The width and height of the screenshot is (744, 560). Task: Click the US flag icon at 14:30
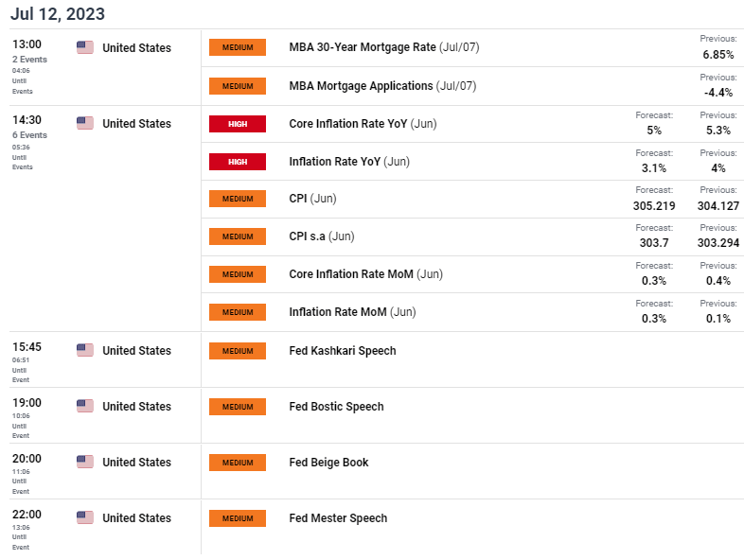[85, 123]
